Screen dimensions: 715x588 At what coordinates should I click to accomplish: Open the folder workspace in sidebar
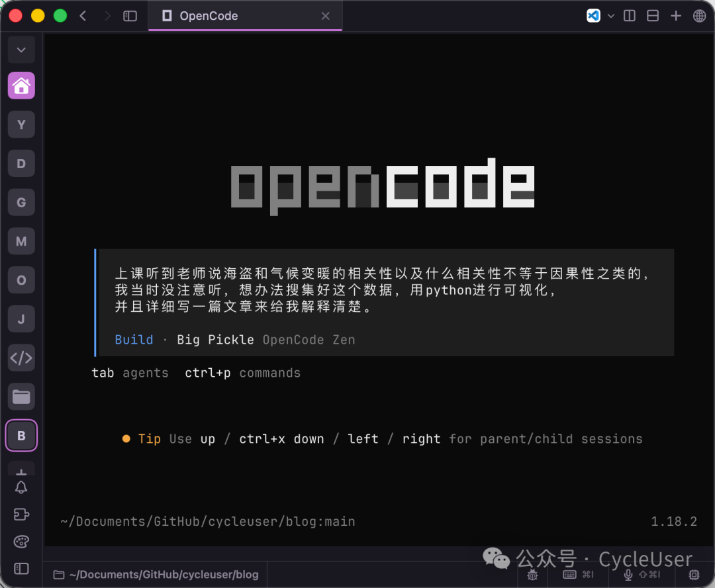pyautogui.click(x=21, y=397)
